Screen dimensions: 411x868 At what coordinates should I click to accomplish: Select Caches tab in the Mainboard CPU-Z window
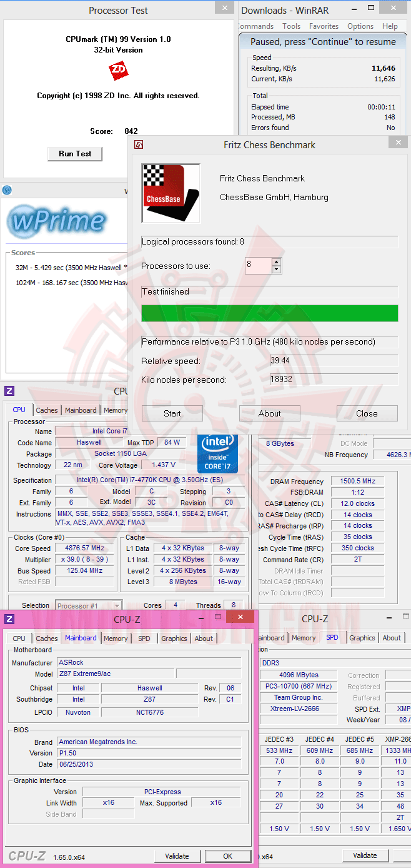47,638
